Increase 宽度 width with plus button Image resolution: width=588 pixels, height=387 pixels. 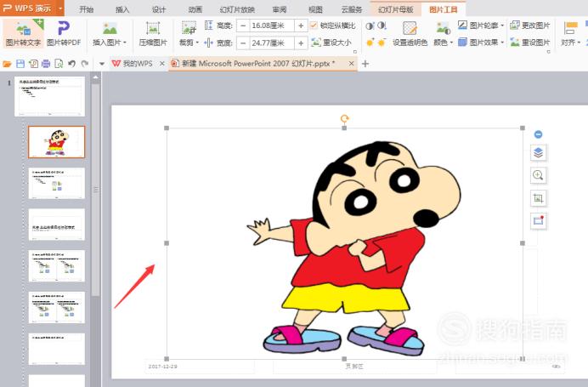pyautogui.click(x=301, y=43)
